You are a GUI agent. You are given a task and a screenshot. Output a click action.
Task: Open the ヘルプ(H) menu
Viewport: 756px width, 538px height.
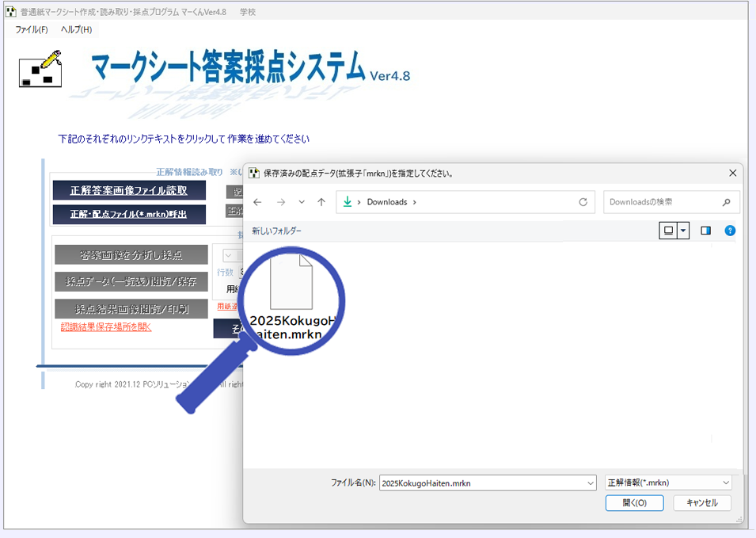pos(76,29)
